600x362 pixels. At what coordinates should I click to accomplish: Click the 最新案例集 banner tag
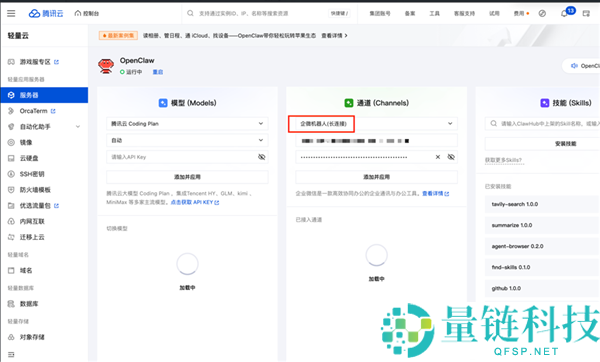(118, 36)
